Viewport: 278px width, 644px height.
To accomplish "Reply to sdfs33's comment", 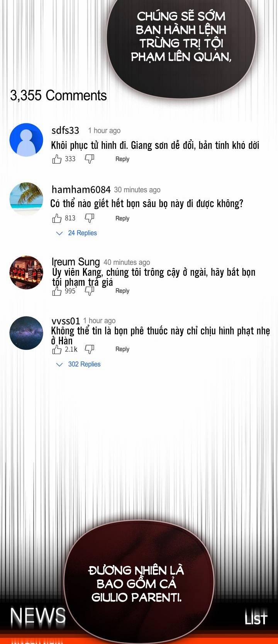I will point(122,159).
